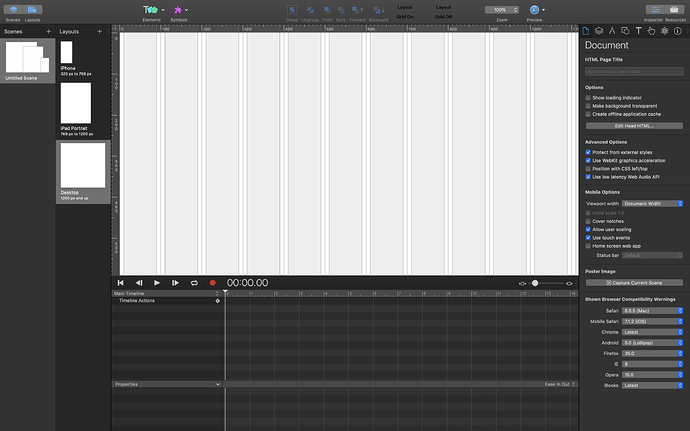
Task: Toggle loop playback button
Action: coord(194,283)
